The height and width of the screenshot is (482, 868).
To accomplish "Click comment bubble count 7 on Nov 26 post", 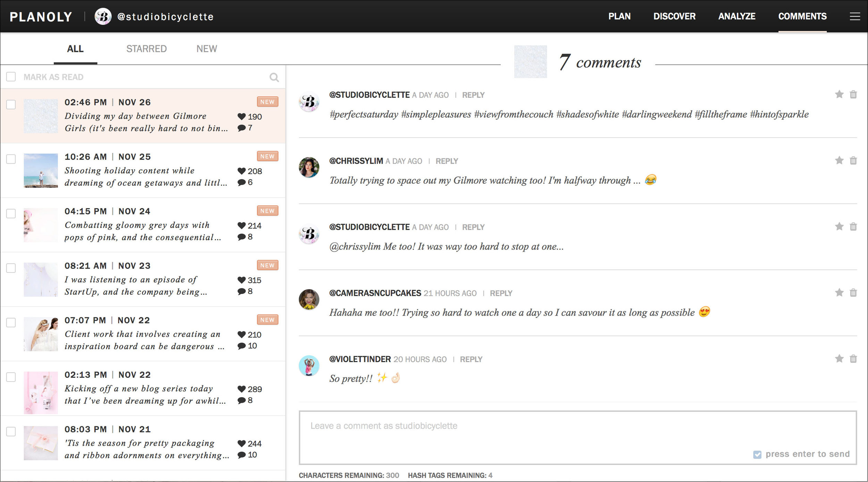I will coord(245,128).
